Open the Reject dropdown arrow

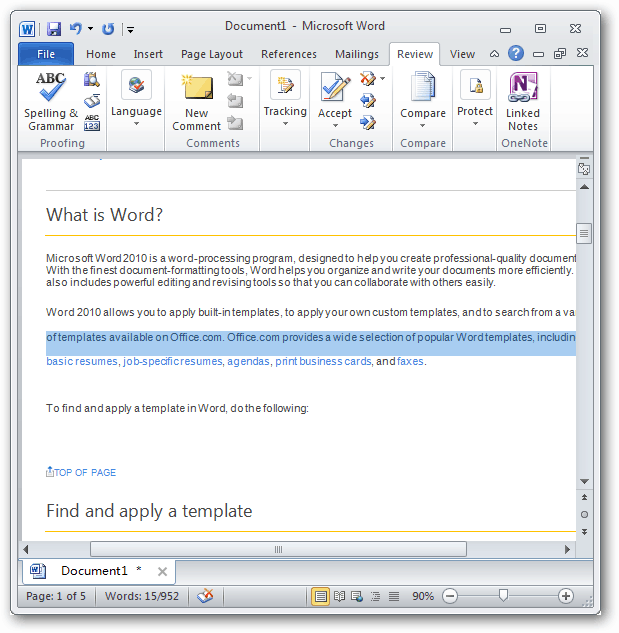click(383, 79)
